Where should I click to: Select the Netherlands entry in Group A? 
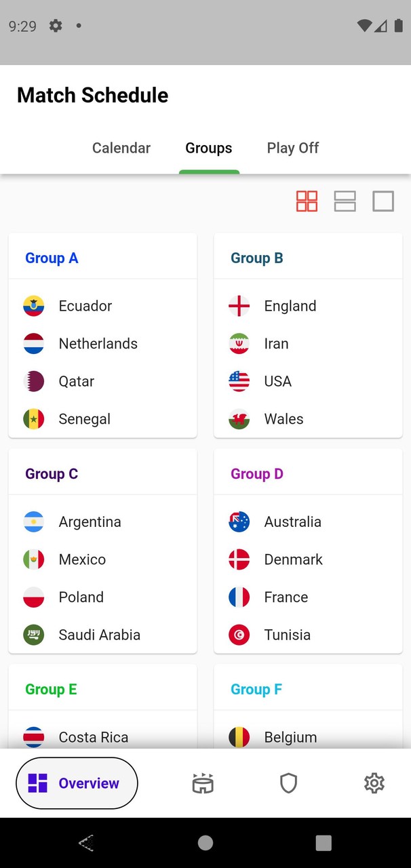[98, 344]
